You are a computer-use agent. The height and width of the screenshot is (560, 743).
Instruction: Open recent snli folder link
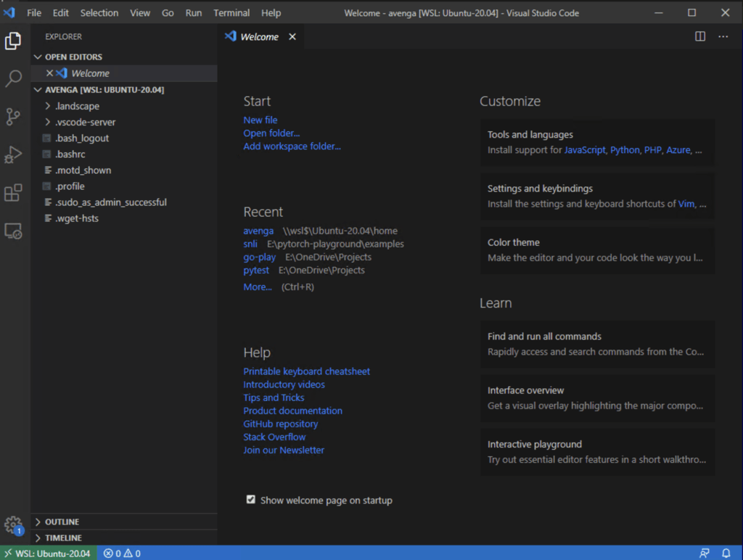pyautogui.click(x=250, y=244)
